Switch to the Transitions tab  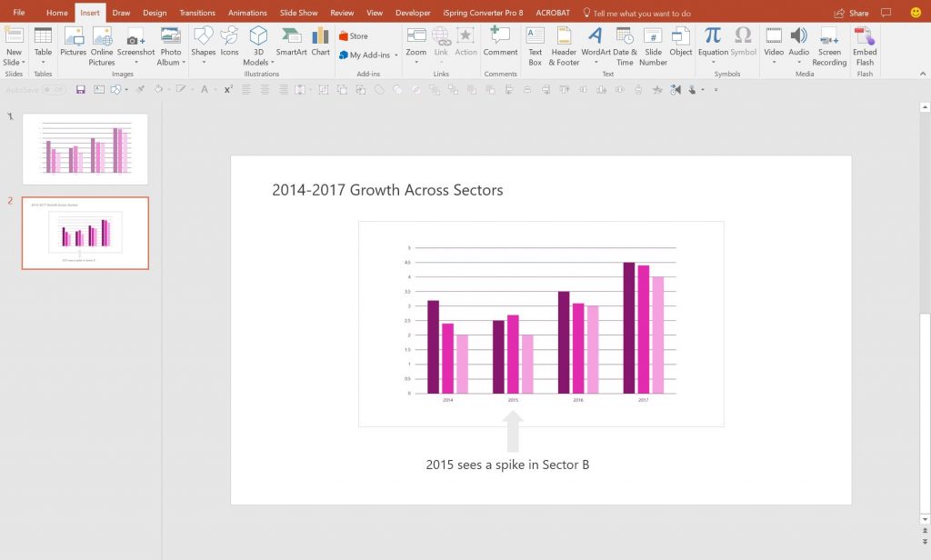coord(198,13)
